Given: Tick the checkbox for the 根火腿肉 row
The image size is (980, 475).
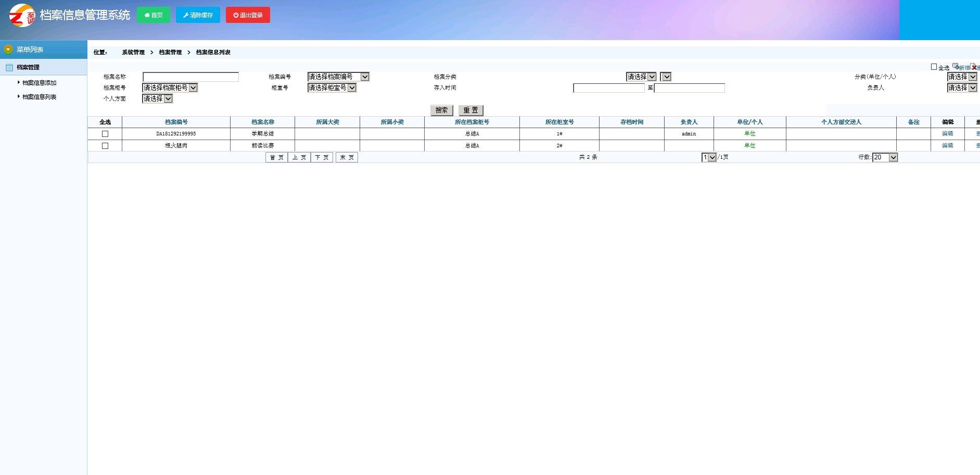Looking at the screenshot, I should [x=105, y=146].
